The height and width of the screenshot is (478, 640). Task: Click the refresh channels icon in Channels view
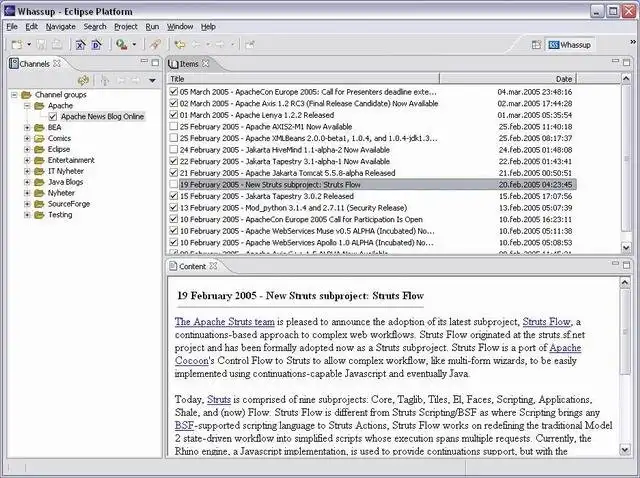click(84, 80)
